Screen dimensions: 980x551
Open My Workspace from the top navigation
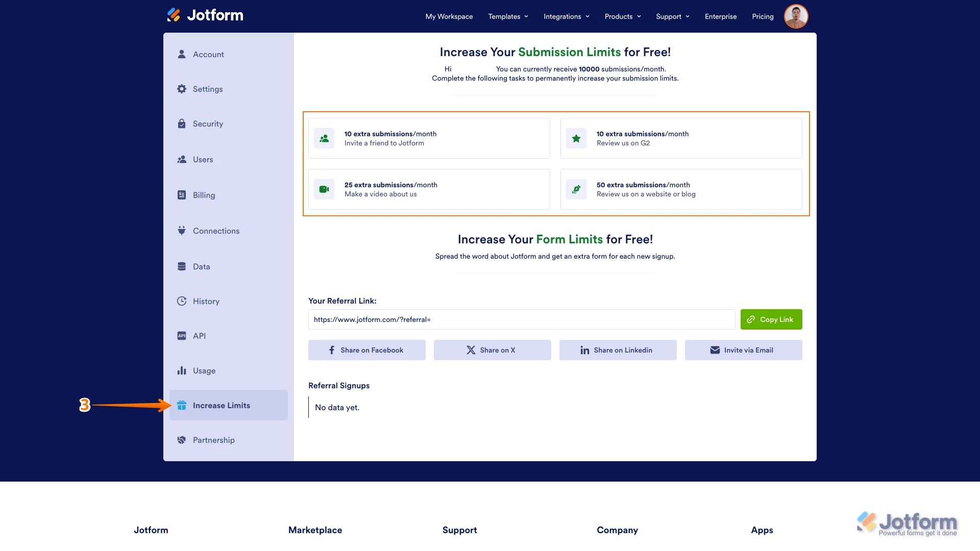point(449,16)
